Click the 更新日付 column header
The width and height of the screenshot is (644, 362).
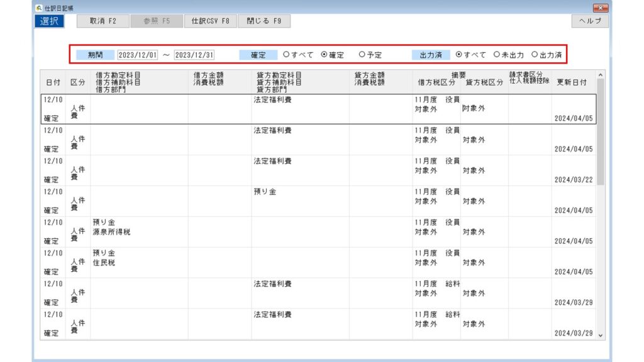tap(572, 82)
